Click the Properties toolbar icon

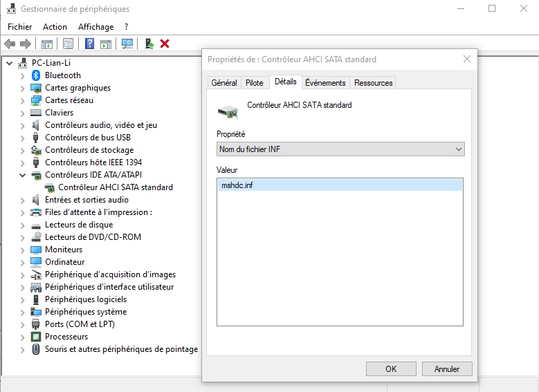(x=68, y=44)
